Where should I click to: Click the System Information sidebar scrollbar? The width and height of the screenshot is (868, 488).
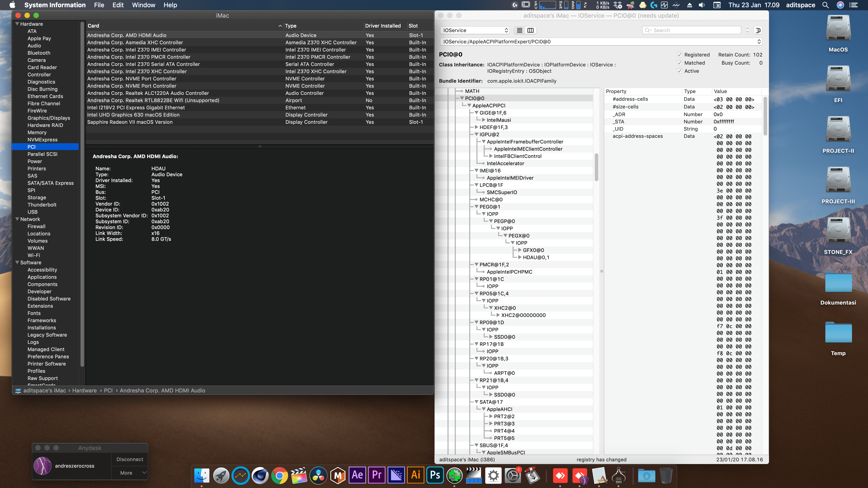(x=82, y=194)
